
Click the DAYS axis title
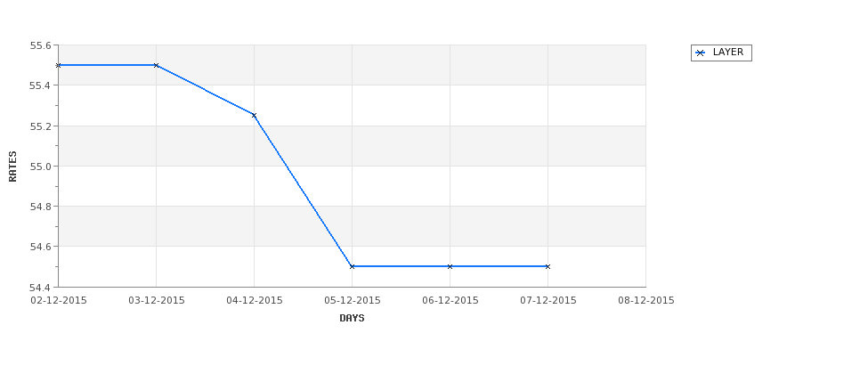click(352, 319)
